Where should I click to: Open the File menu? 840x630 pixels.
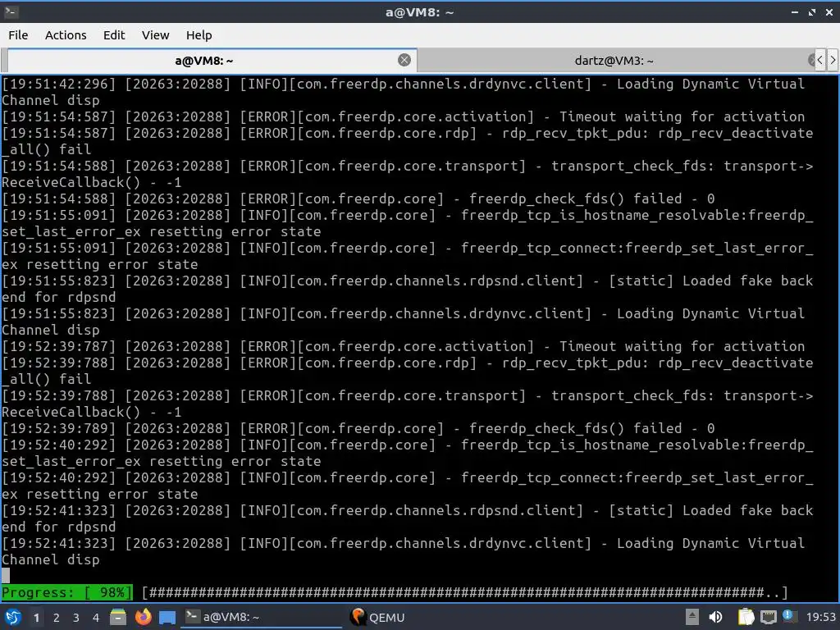click(x=18, y=35)
